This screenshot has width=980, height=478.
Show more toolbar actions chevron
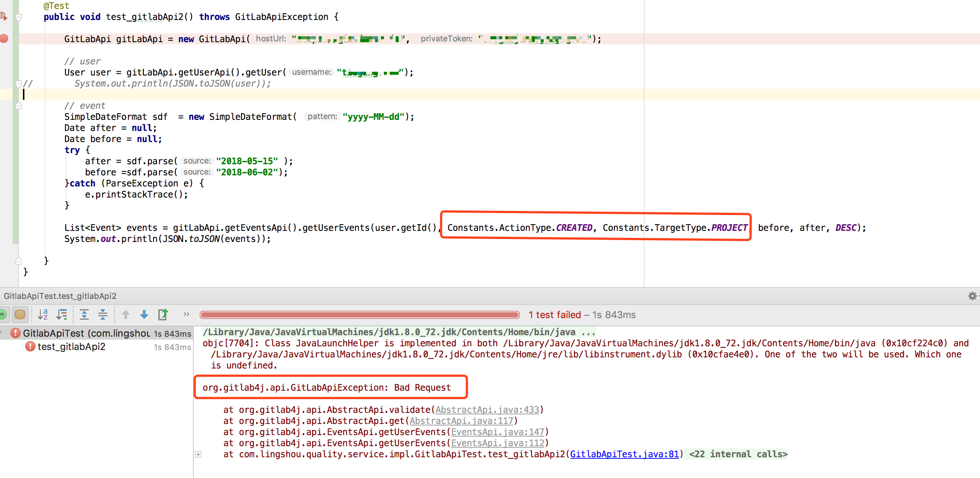click(x=186, y=314)
